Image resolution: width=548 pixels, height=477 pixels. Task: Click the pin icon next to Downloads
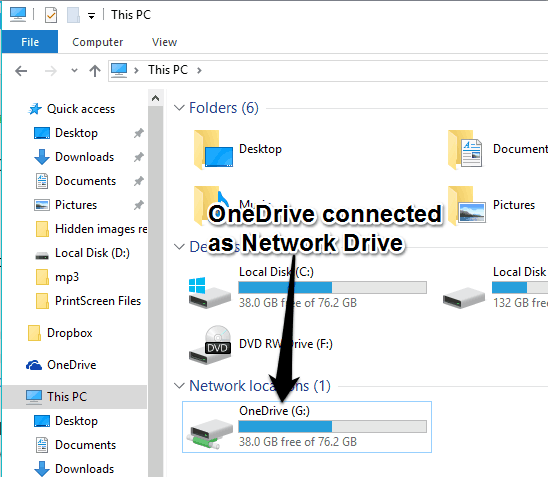point(139,157)
